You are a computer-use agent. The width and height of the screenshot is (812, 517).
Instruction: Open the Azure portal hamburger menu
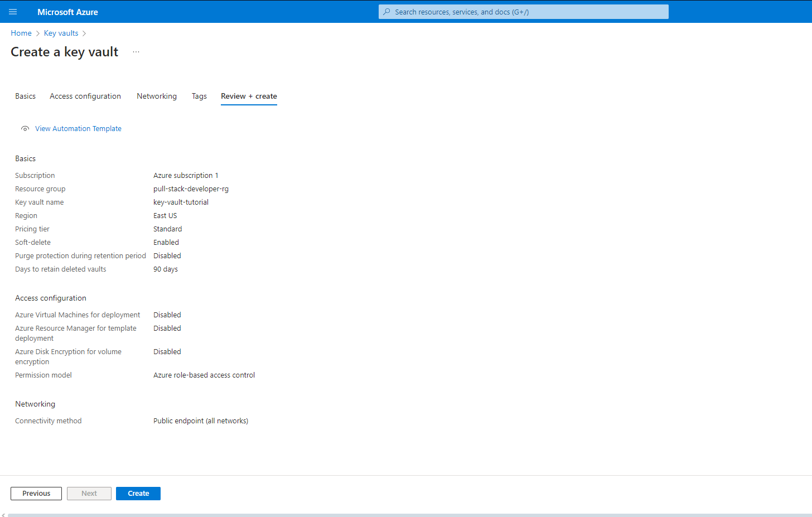pyautogui.click(x=13, y=12)
